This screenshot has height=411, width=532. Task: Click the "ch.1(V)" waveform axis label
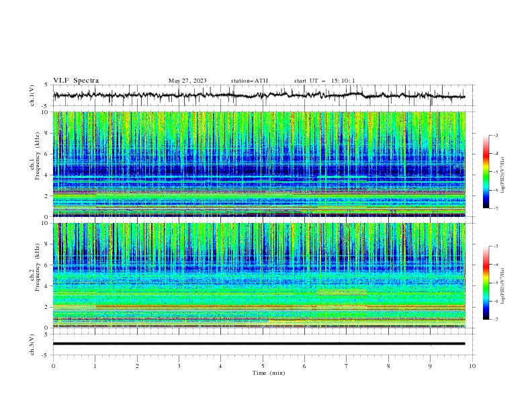pyautogui.click(x=32, y=95)
